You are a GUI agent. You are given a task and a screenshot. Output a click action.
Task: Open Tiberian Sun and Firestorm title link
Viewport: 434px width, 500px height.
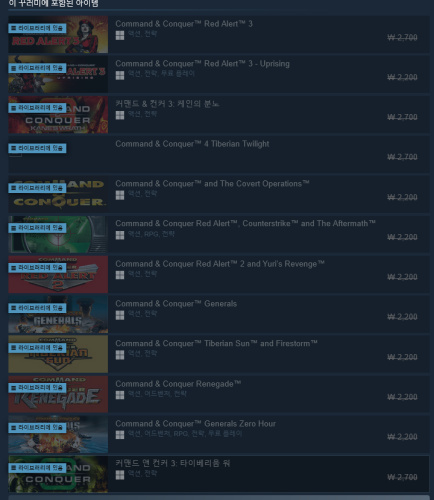(216, 344)
